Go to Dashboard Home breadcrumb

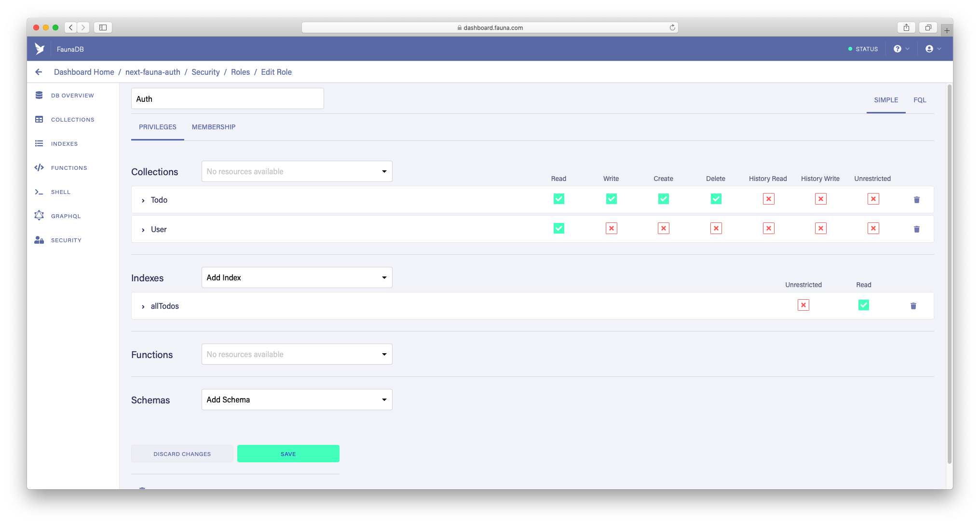[84, 72]
